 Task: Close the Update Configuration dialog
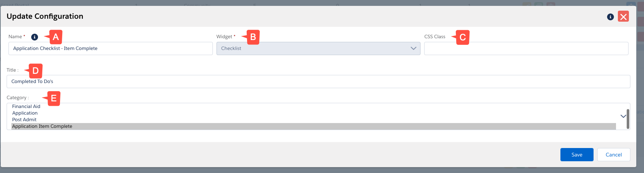pos(623,17)
